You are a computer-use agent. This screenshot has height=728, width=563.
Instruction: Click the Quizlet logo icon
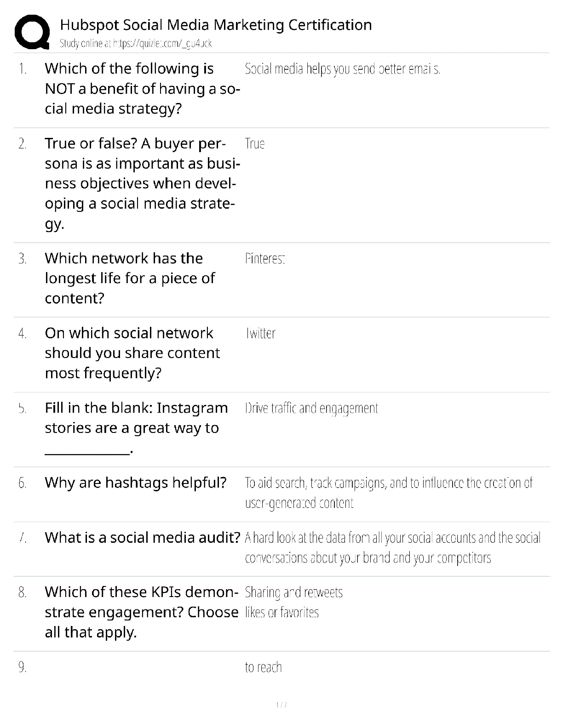(x=32, y=32)
